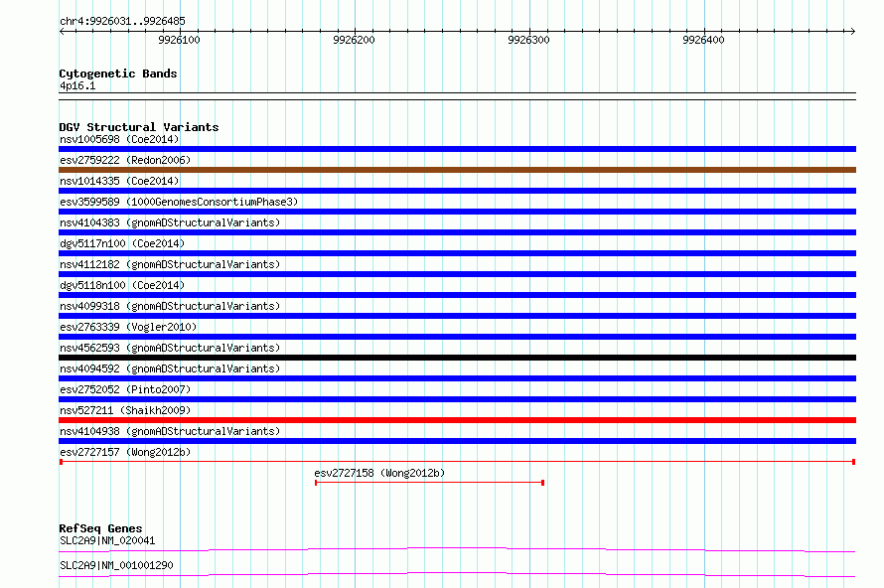Open the RefSeq Genes track title

coord(100,528)
